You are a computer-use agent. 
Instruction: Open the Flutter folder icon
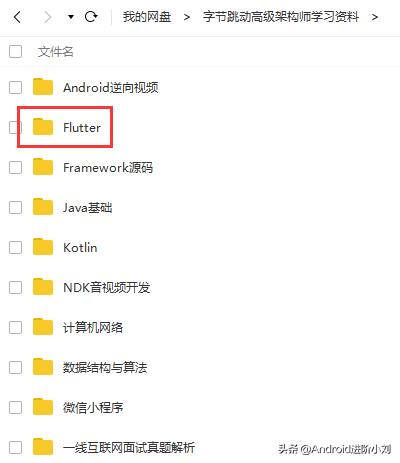pyautogui.click(x=43, y=127)
